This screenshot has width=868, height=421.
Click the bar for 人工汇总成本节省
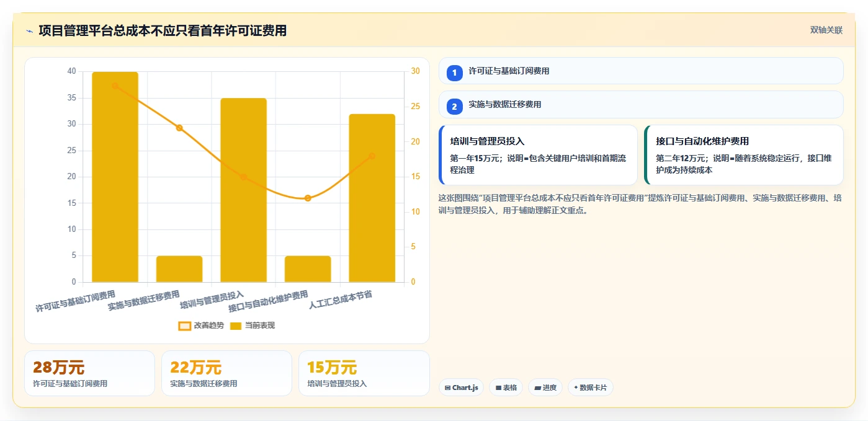(372, 198)
